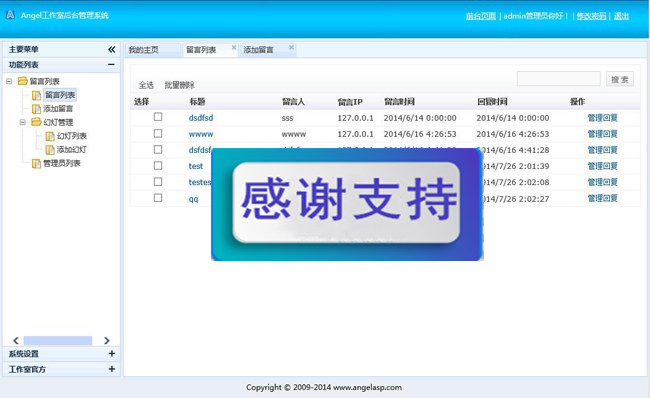Click the page icon beside 添加幻灯
This screenshot has width=650, height=398.
(50, 150)
